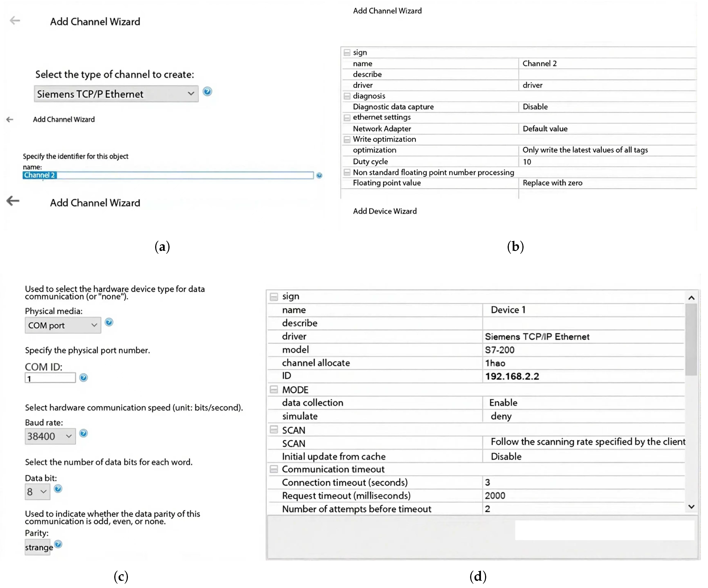This screenshot has height=588, width=708.
Task: Click the COM ID input field
Action: (50, 378)
